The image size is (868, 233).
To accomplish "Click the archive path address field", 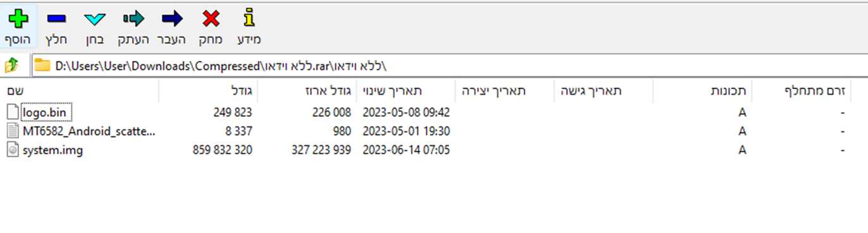I will (x=449, y=65).
